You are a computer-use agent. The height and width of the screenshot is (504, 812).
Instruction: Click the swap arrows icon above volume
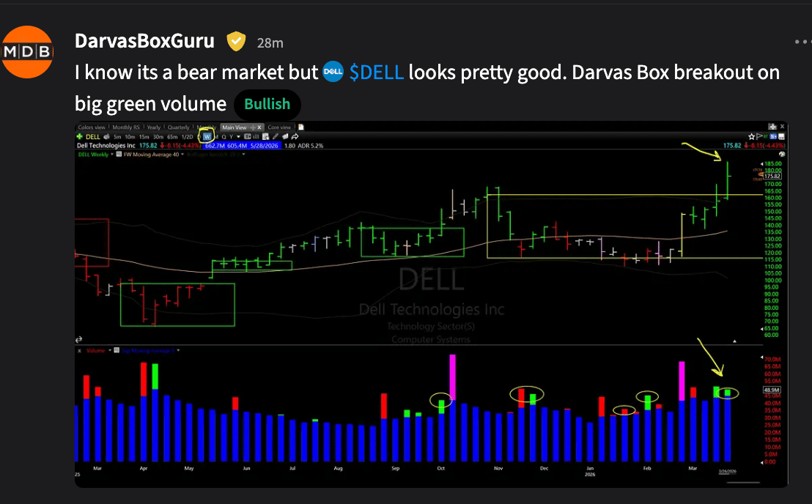pyautogui.click(x=78, y=340)
